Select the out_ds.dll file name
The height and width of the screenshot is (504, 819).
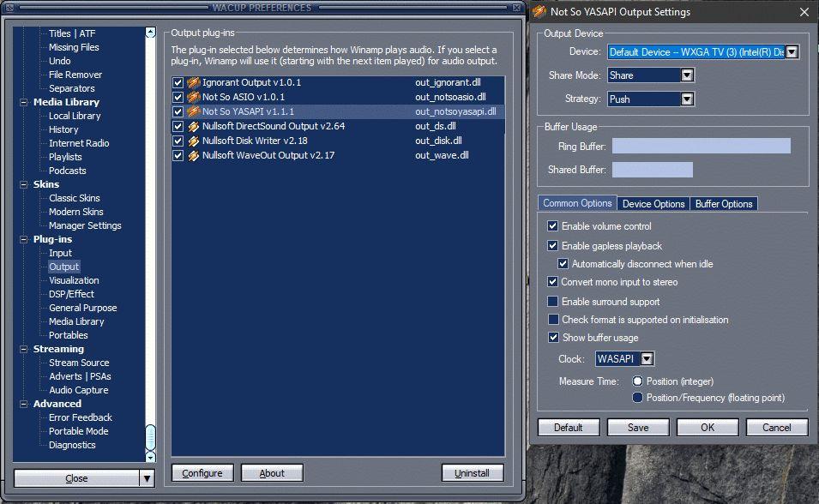[436, 126]
